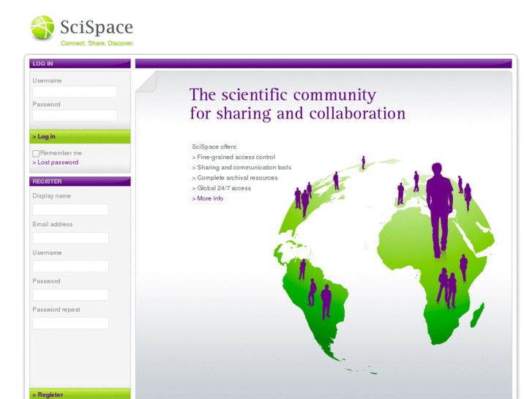Screen dimensions: 532x399
Task: Focus the login Password field
Action: click(x=75, y=116)
